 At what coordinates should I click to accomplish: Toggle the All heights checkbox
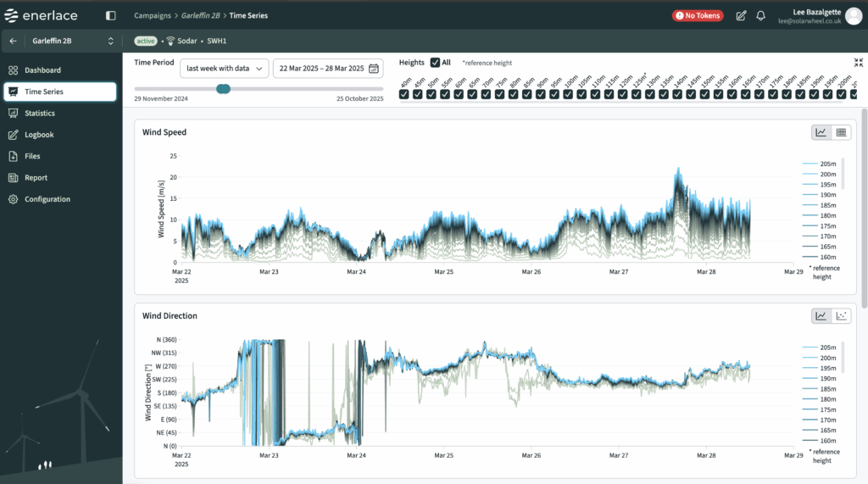(435, 63)
